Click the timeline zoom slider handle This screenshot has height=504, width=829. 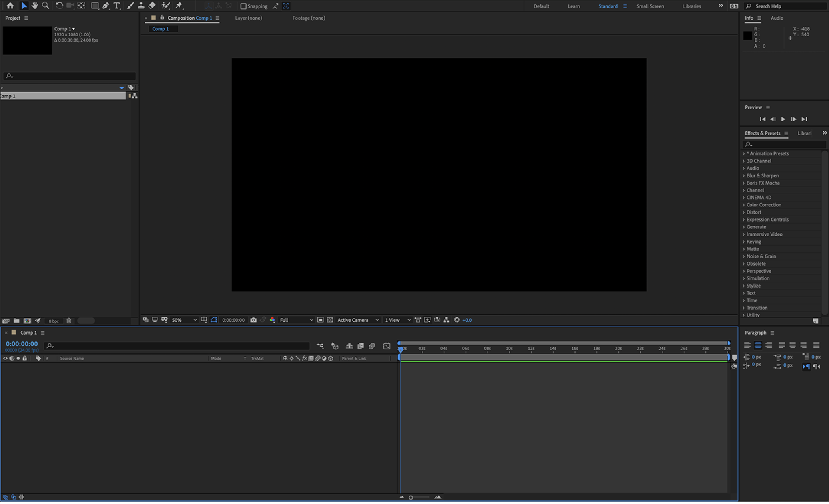411,498
